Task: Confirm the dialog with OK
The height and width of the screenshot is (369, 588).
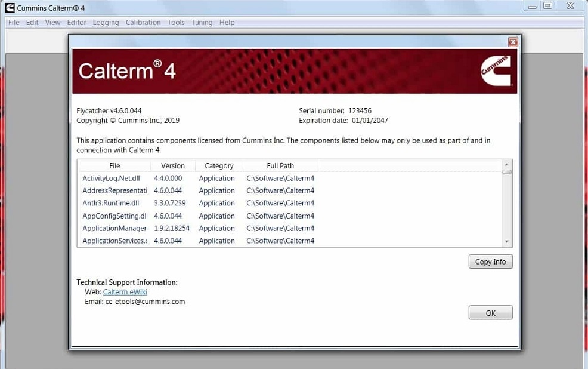Action: click(491, 313)
